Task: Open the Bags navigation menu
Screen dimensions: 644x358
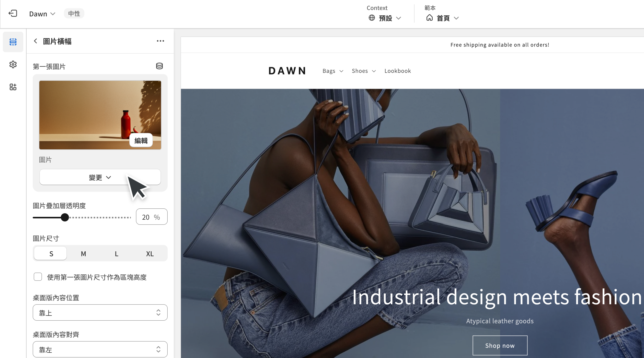Action: [x=332, y=71]
